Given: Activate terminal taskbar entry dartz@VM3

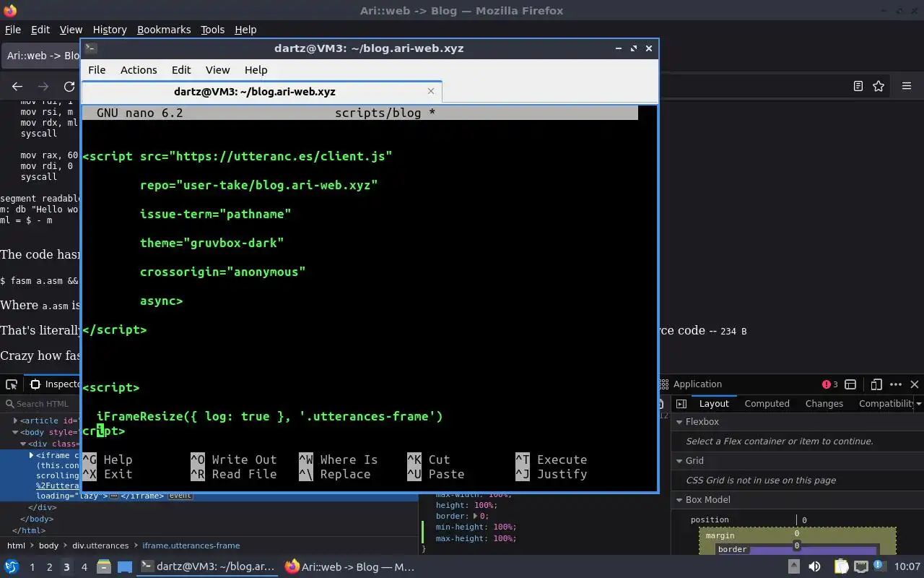Looking at the screenshot, I should tap(207, 566).
